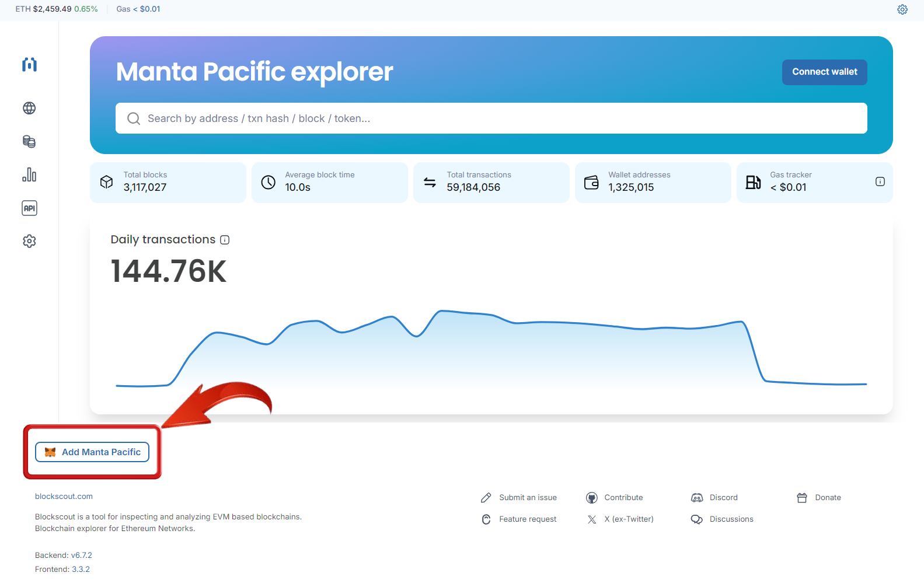Open the Discussions link text
The height and width of the screenshot is (583, 924).
tap(731, 519)
